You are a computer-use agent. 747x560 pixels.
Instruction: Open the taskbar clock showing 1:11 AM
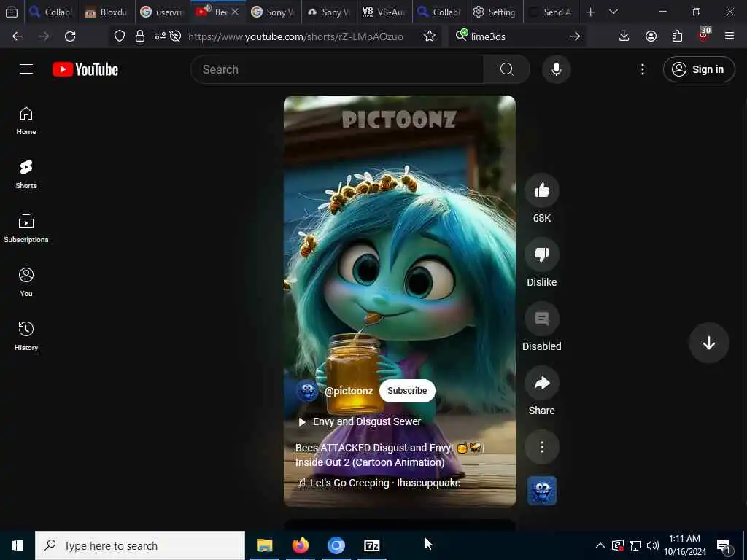click(x=685, y=545)
